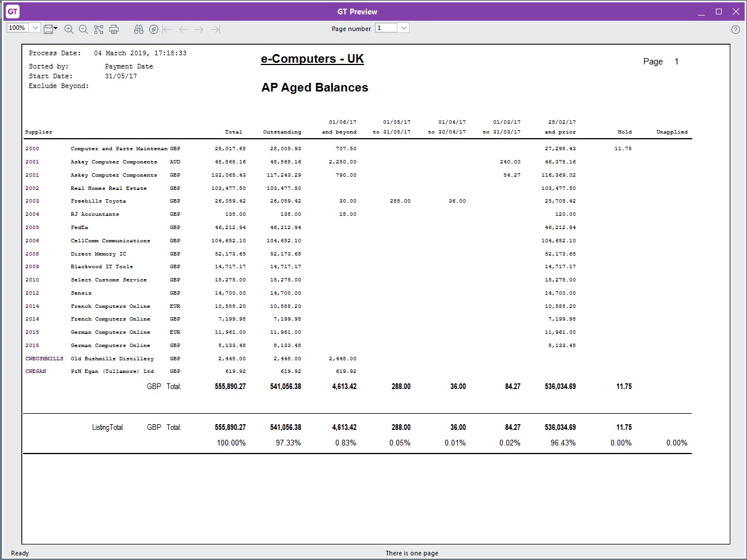The width and height of the screenshot is (747, 560).
Task: Click the Save report icon
Action: pyautogui.click(x=48, y=29)
